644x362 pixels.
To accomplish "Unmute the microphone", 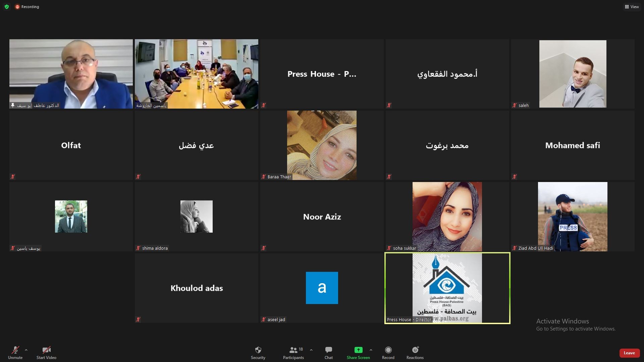I will point(15,352).
